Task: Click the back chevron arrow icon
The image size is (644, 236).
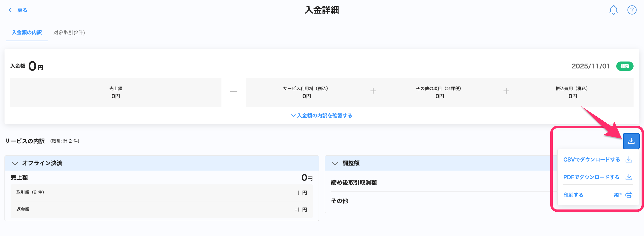Action: coord(10,10)
